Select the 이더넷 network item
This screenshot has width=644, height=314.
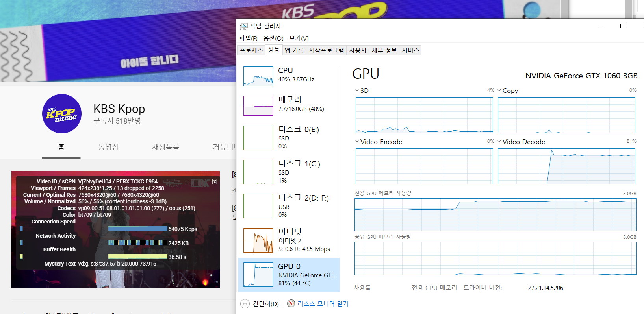pos(289,240)
